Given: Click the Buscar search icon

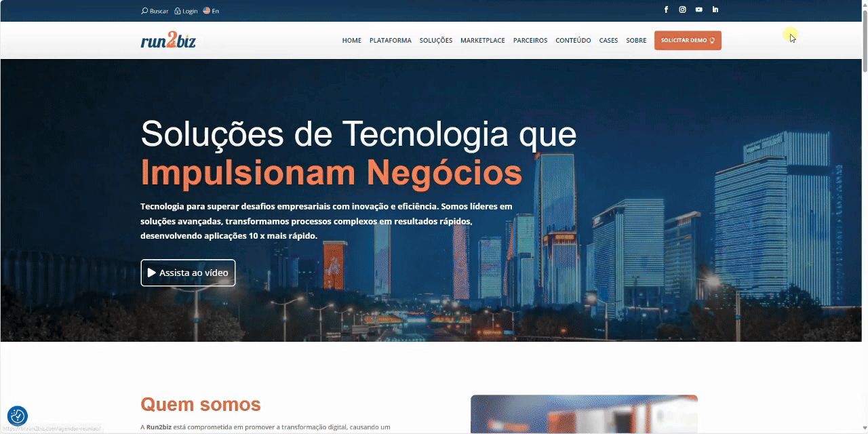Looking at the screenshot, I should 144,11.
